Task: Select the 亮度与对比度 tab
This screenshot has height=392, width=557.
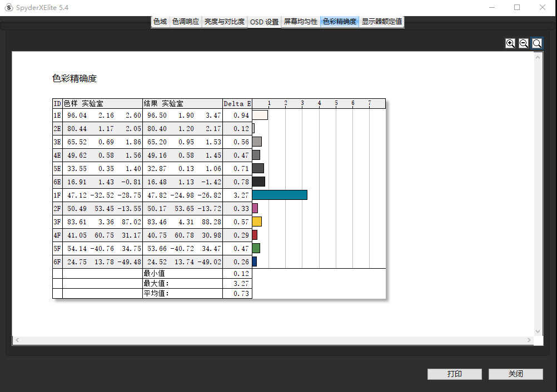Action: 224,21
